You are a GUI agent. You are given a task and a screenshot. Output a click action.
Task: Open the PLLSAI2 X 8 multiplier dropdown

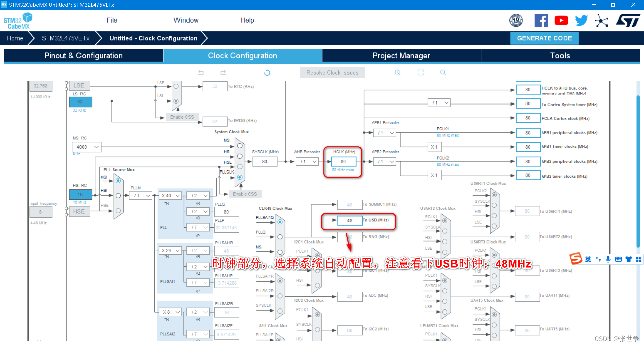170,312
